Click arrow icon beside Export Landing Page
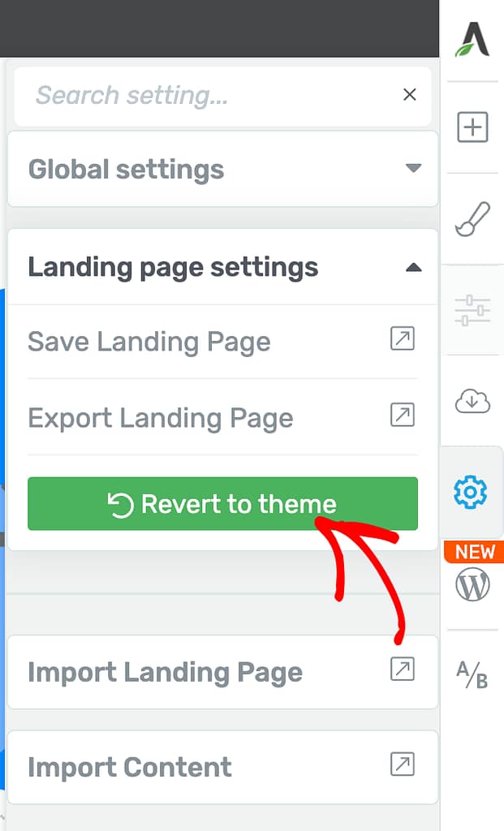504x831 pixels. coord(403,415)
